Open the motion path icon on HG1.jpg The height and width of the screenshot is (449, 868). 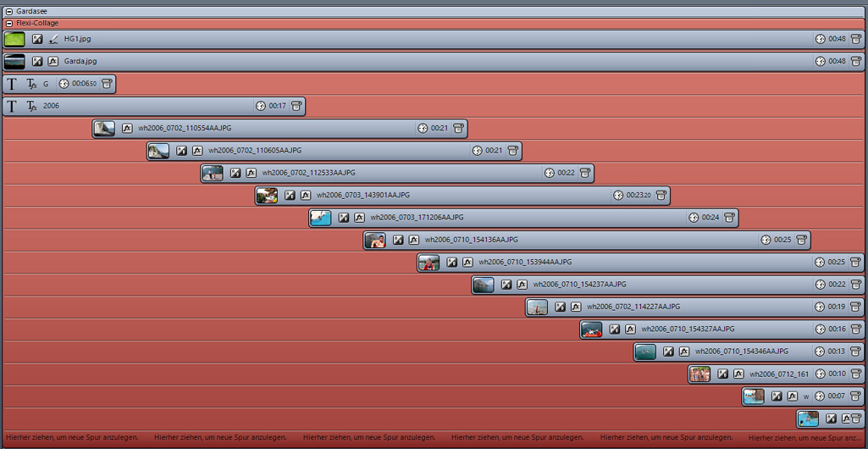point(53,39)
